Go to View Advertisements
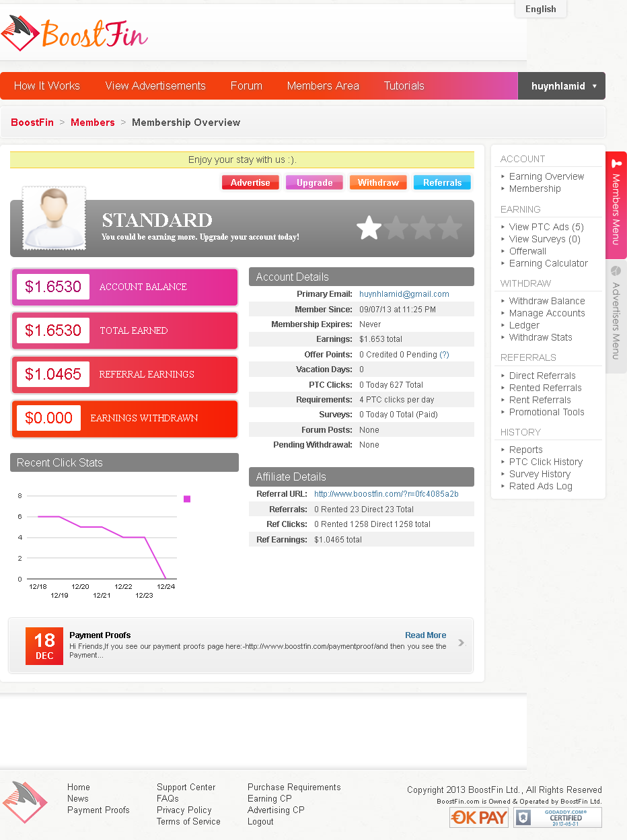This screenshot has width=627, height=840. pyautogui.click(x=155, y=86)
